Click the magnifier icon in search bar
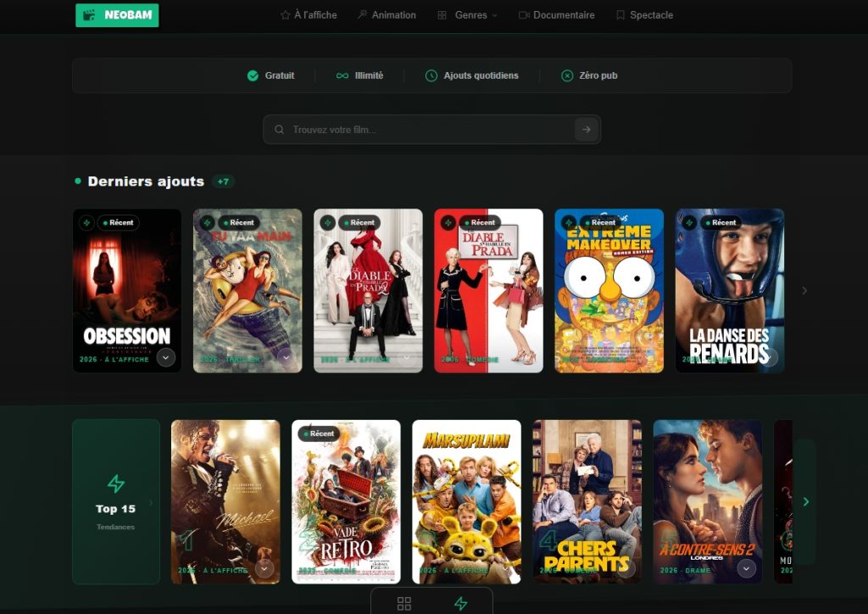This screenshot has height=614, width=868. tap(279, 130)
